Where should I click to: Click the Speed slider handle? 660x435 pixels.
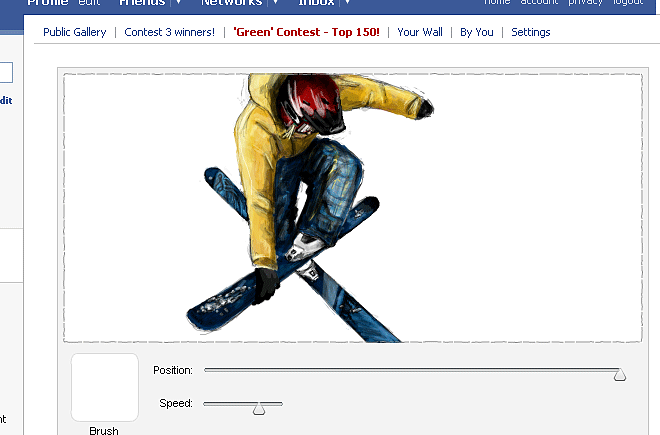(259, 407)
